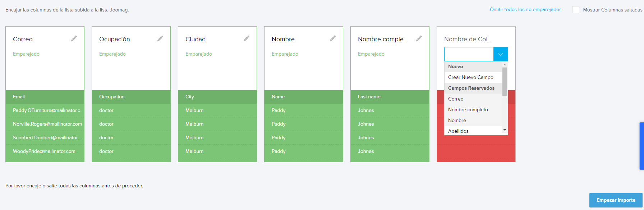Collapse the field dropdown using blue chevron button
This screenshot has height=210, width=644.
[501, 54]
